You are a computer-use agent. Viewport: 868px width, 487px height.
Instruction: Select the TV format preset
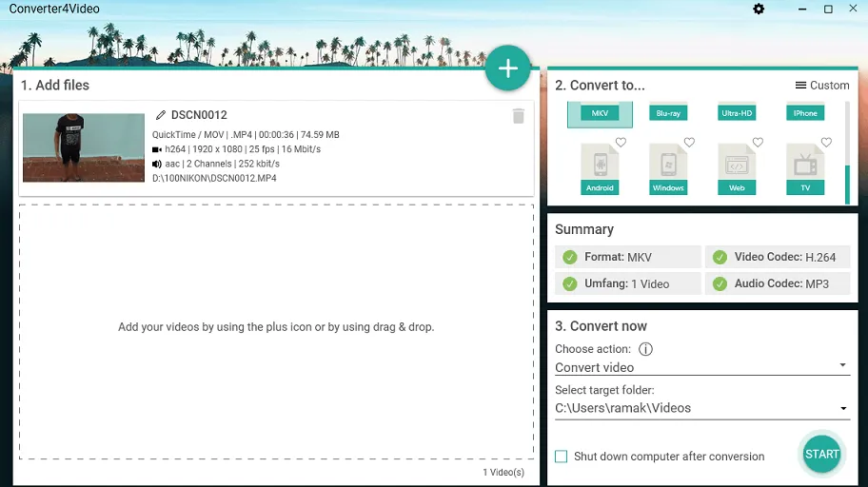point(805,168)
